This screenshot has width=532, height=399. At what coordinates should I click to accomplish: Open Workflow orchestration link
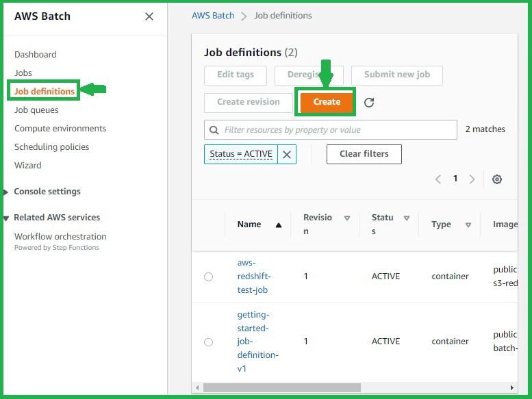coord(60,236)
